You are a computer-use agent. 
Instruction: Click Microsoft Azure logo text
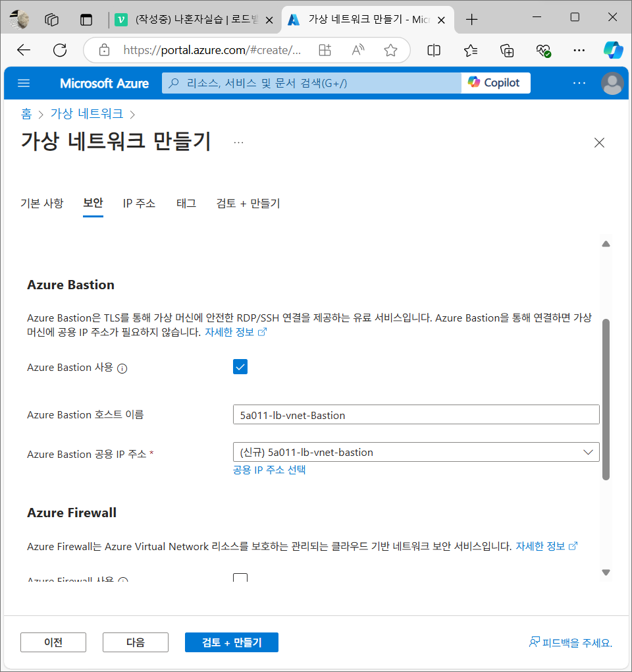click(104, 83)
